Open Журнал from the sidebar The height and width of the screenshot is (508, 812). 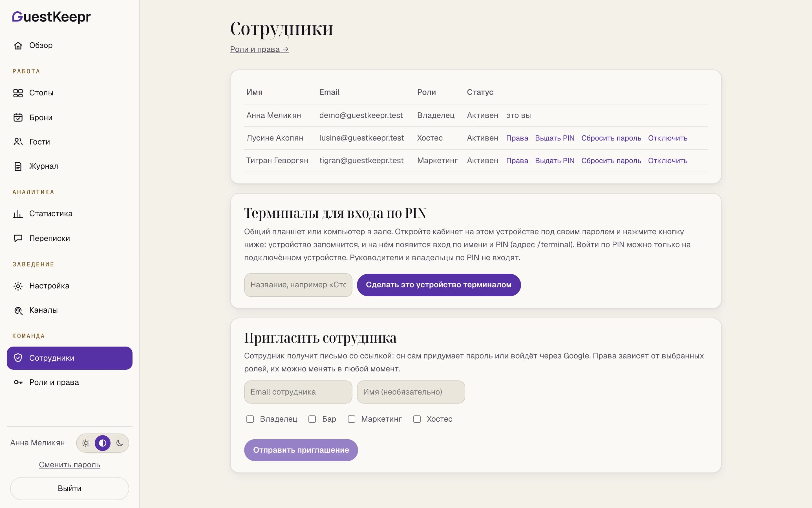(x=69, y=166)
